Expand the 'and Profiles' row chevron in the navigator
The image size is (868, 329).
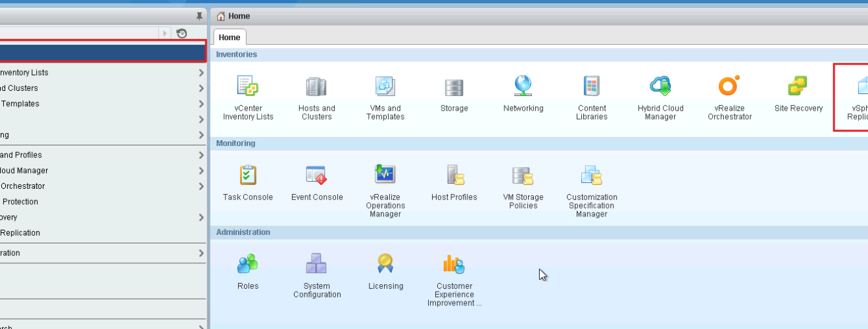click(201, 155)
